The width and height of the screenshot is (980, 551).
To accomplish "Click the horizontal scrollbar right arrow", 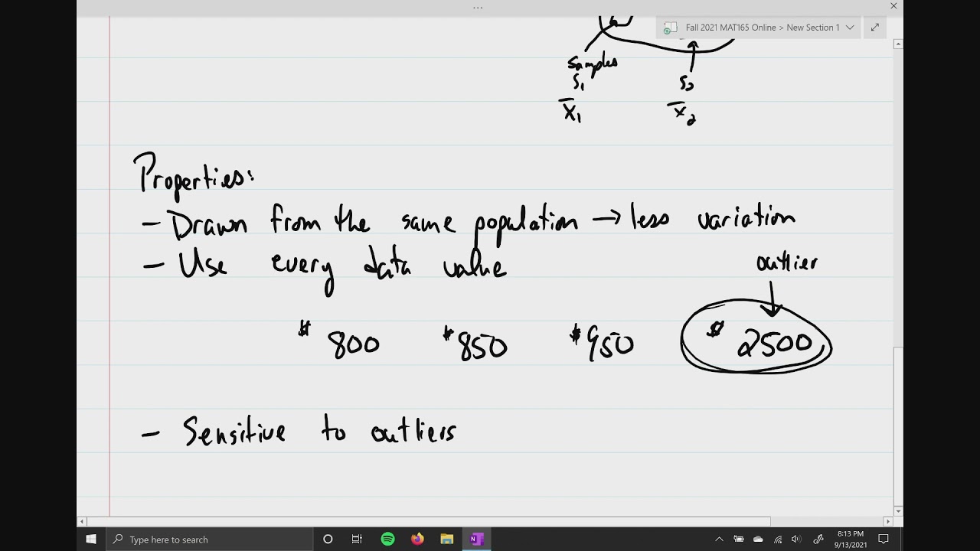I will 888,522.
